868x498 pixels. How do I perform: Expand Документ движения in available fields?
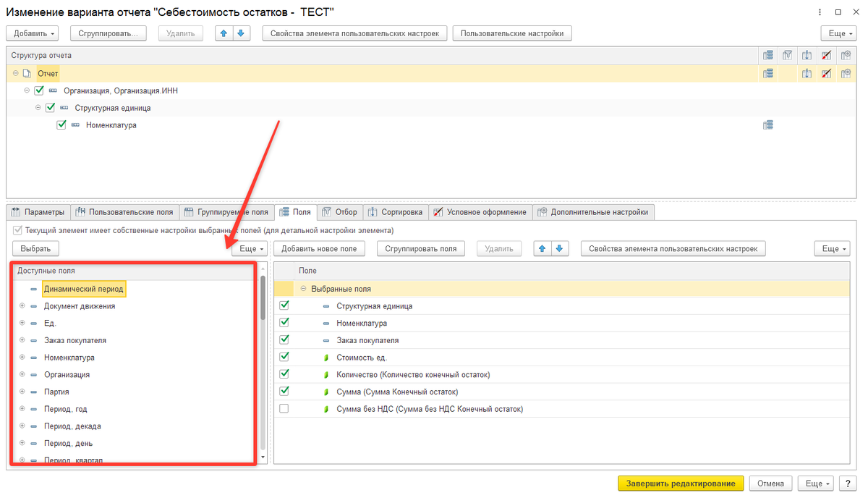point(22,306)
